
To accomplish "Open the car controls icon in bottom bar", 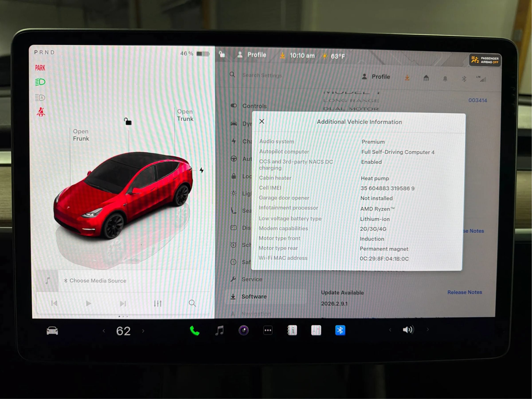I will [52, 331].
